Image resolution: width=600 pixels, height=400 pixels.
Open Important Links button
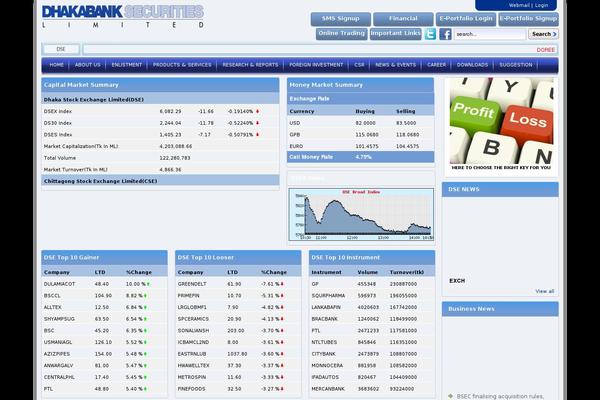tap(396, 34)
